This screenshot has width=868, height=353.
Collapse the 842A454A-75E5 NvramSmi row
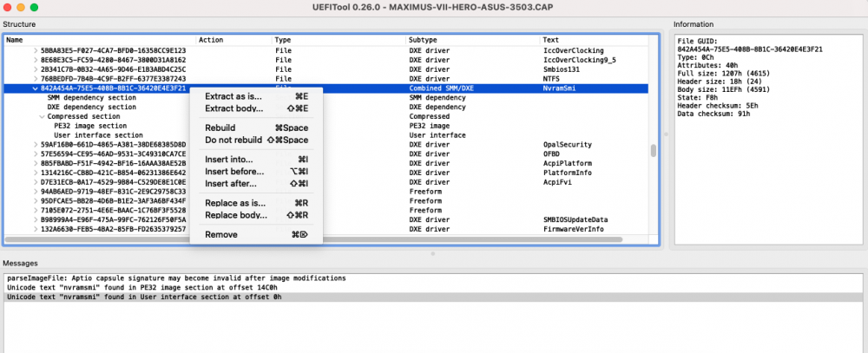click(x=36, y=88)
